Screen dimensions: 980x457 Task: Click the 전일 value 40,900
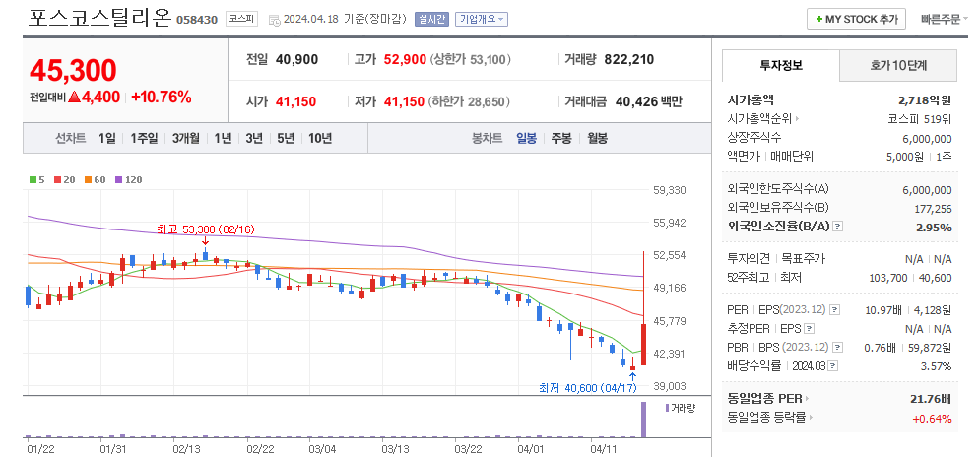tap(296, 60)
